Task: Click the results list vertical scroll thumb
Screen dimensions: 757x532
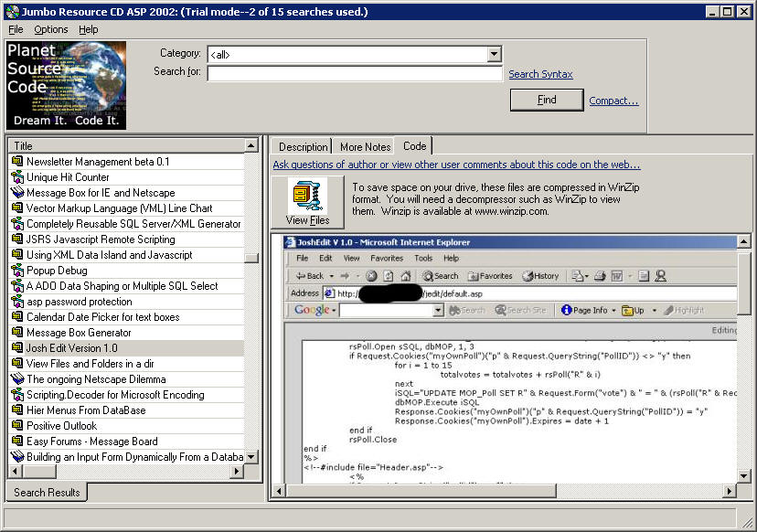Action: click(251, 259)
